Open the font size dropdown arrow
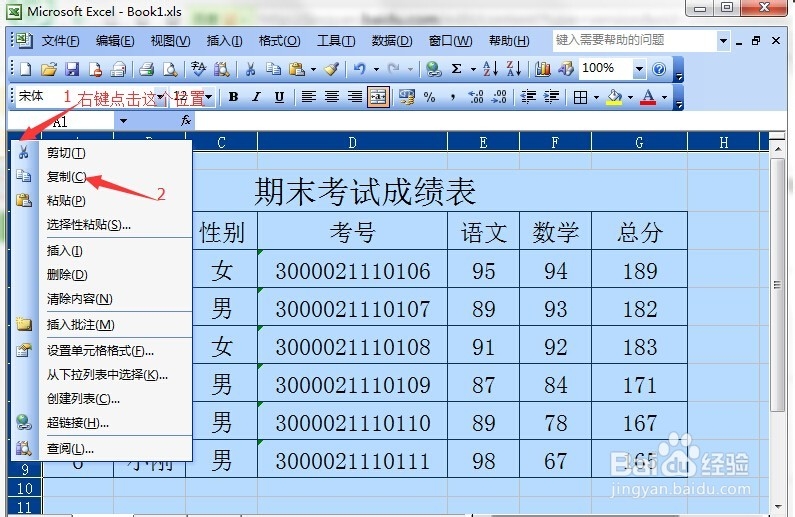The image size is (795, 517). point(209,97)
